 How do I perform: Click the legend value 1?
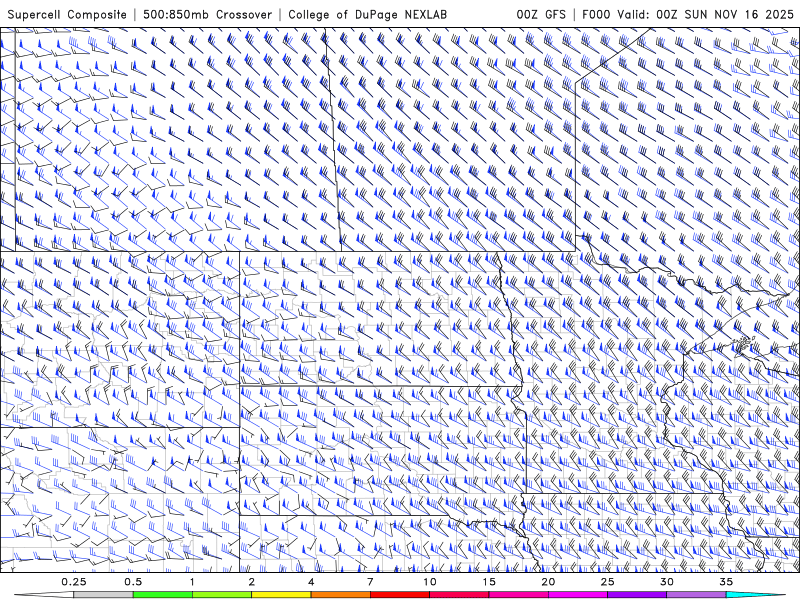[192, 582]
